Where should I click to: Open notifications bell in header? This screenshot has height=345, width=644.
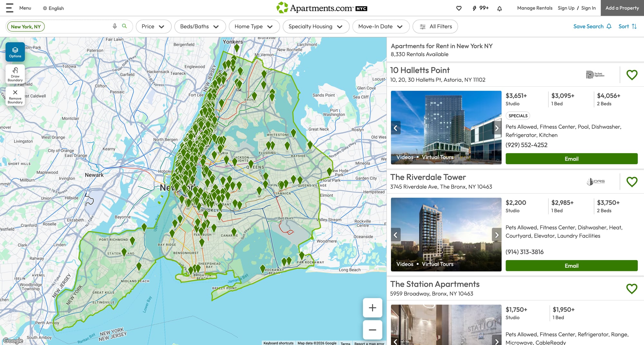coord(499,8)
